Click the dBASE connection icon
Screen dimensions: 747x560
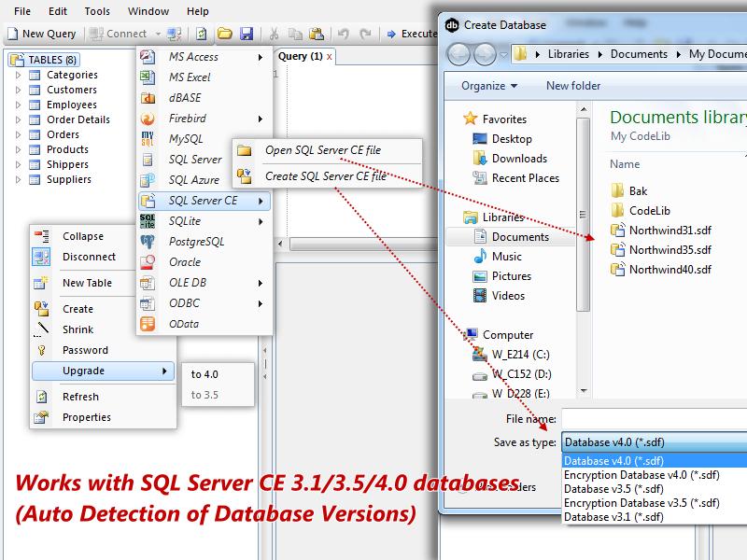click(x=148, y=98)
